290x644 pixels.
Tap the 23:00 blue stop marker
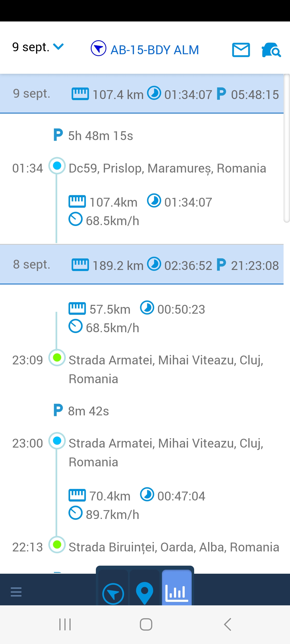(57, 441)
